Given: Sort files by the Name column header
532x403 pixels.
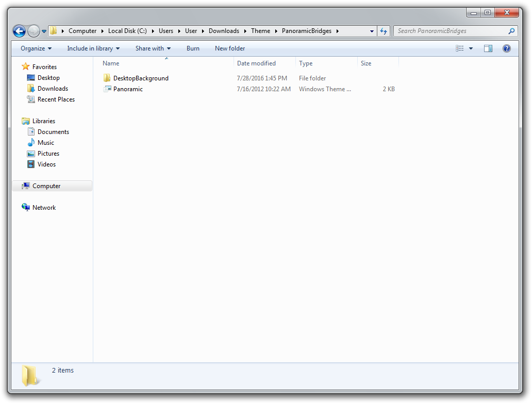Looking at the screenshot, I should point(111,63).
